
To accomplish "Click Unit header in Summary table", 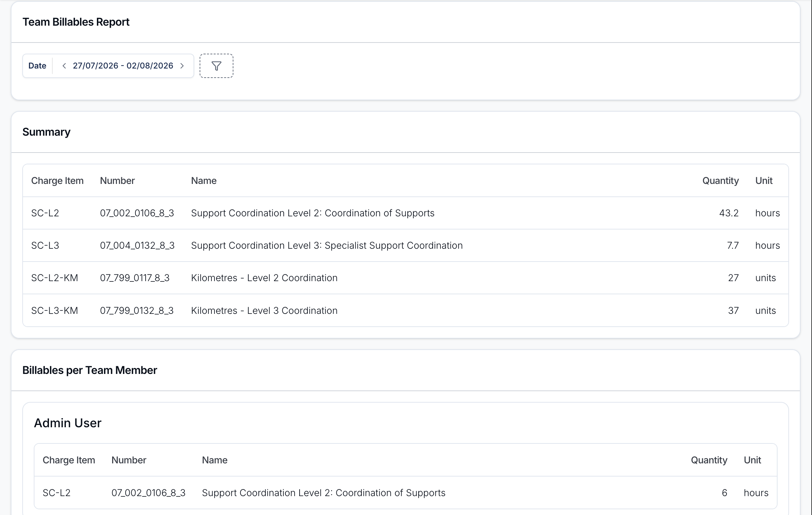I will (x=764, y=181).
